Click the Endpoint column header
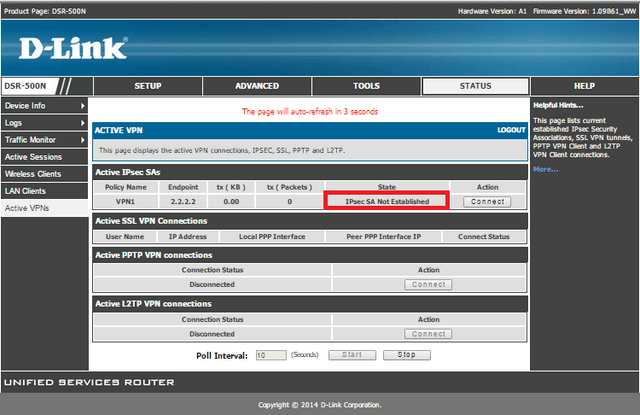 (183, 187)
